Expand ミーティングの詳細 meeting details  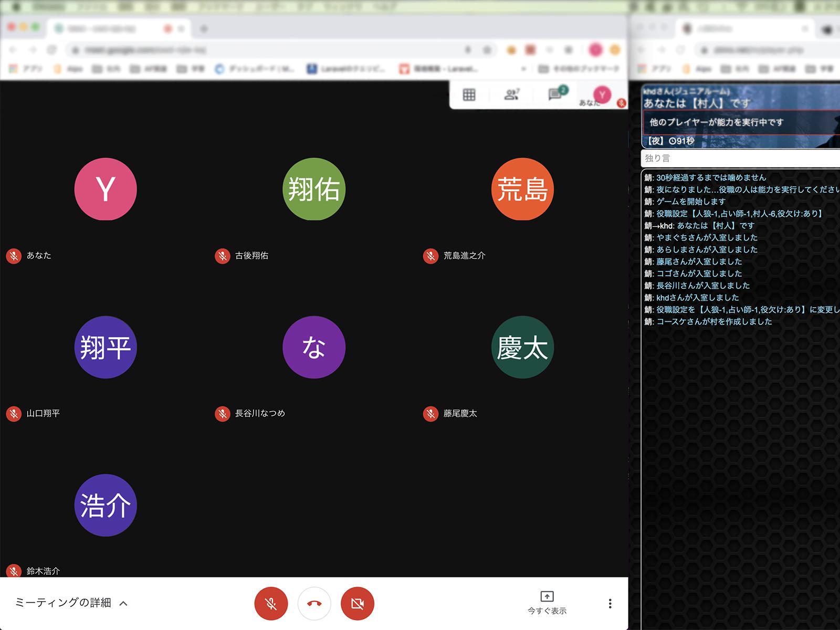tap(71, 603)
